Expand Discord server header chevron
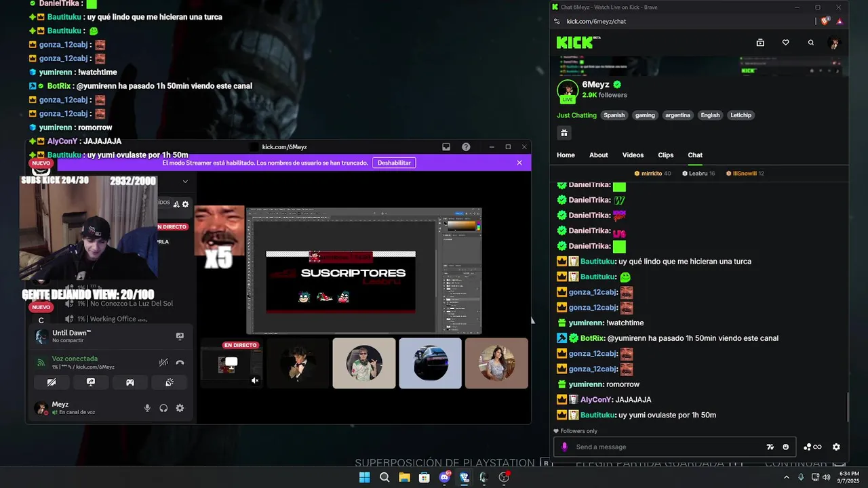This screenshot has height=488, width=868. pyautogui.click(x=185, y=181)
